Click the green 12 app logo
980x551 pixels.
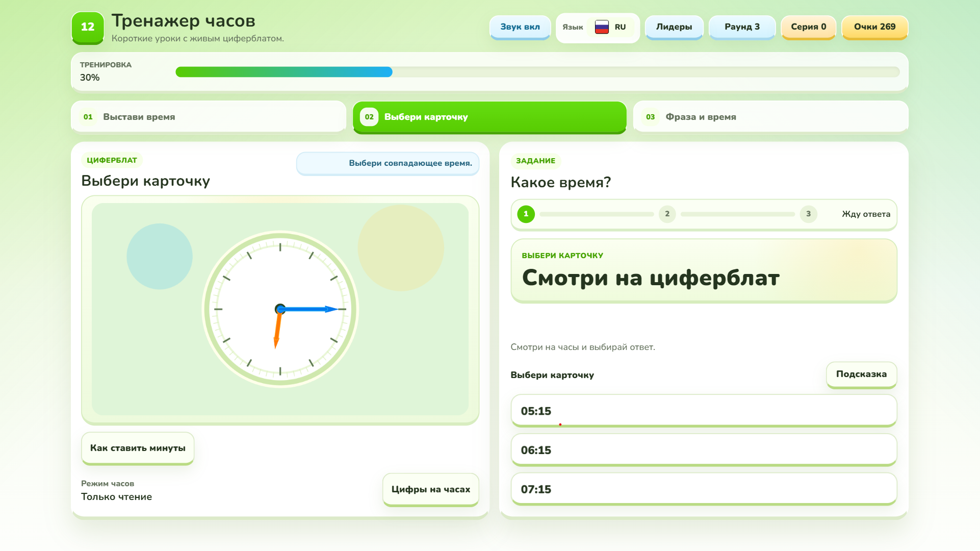(88, 27)
